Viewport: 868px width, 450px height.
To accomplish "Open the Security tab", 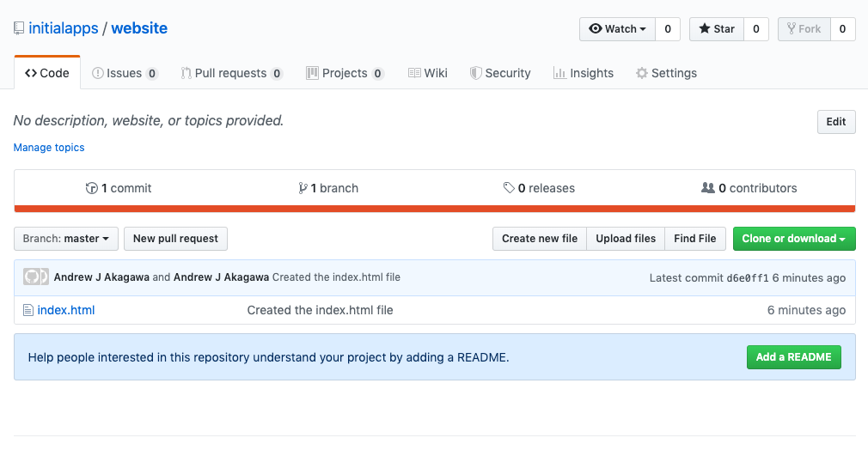I will (500, 73).
